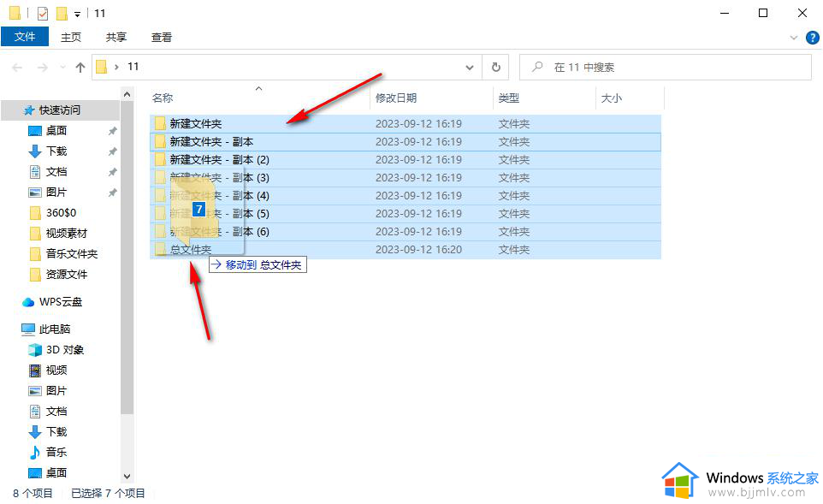823x504 pixels.
Task: Open the 视频素材 folder in sidebar
Action: click(x=66, y=233)
